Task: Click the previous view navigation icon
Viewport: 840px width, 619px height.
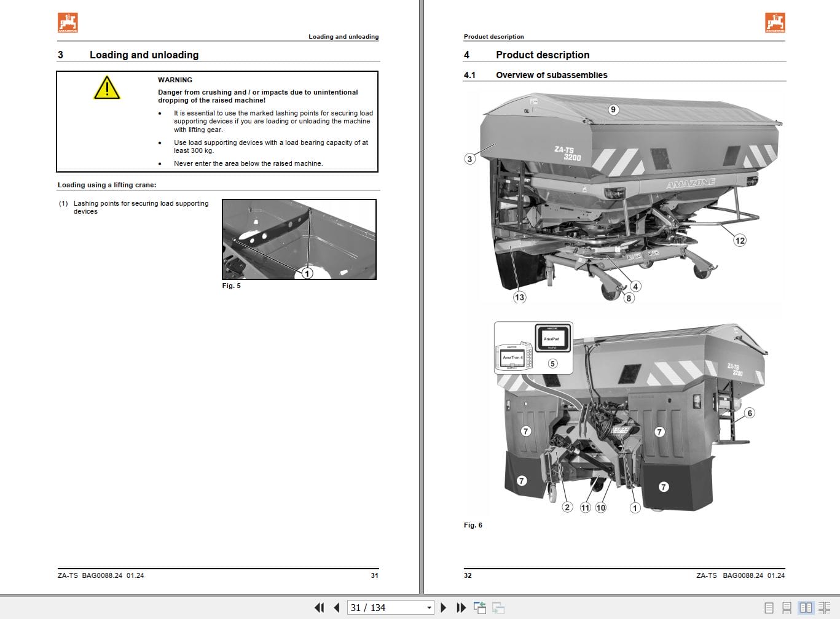Action: click(x=480, y=607)
